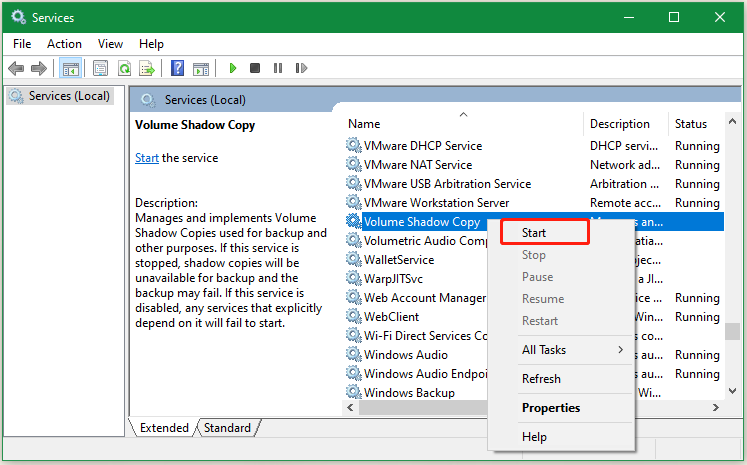This screenshot has height=465, width=747.
Task: Click the vertical scrollbar up arrow
Action: (x=733, y=121)
